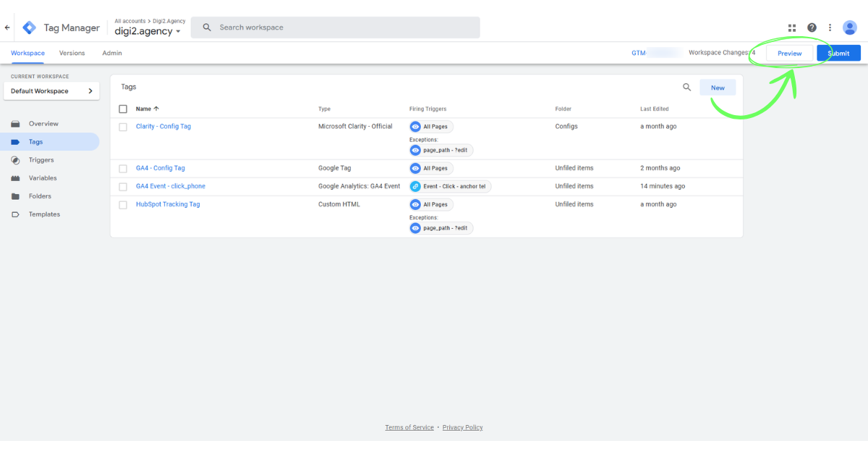This screenshot has height=454, width=868.
Task: Click the Firing Triggers column header
Action: [x=427, y=109]
